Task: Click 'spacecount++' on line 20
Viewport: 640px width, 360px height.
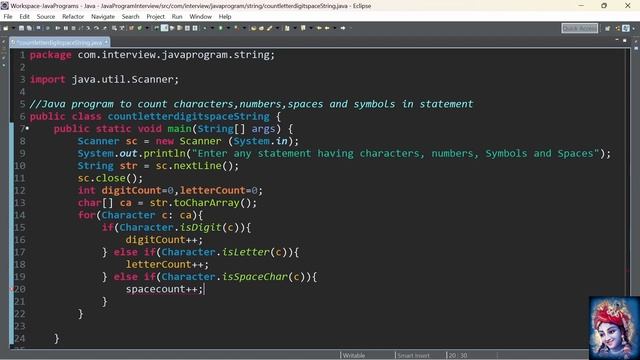Action: [161, 289]
